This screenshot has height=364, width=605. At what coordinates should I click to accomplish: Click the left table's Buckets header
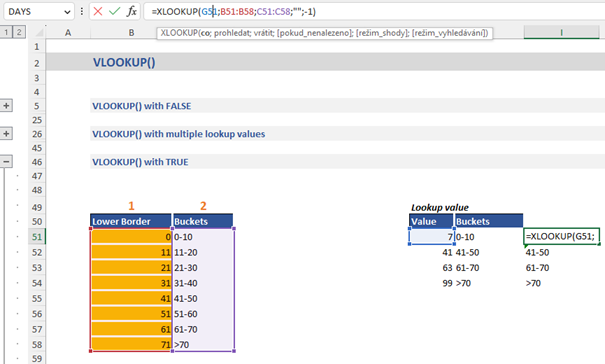pyautogui.click(x=203, y=221)
